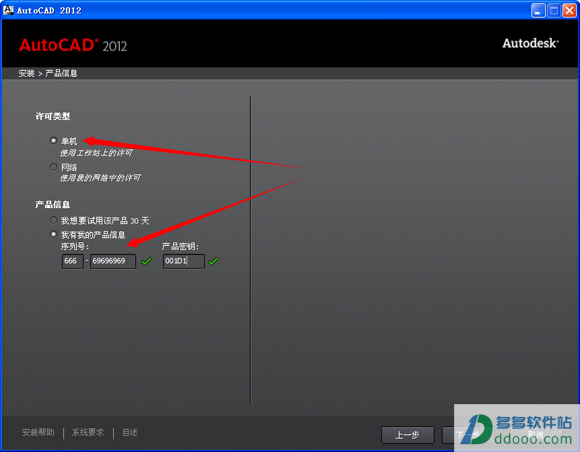The width and height of the screenshot is (580, 452).
Task: Open the 安装帮助 link
Action: coord(38,432)
